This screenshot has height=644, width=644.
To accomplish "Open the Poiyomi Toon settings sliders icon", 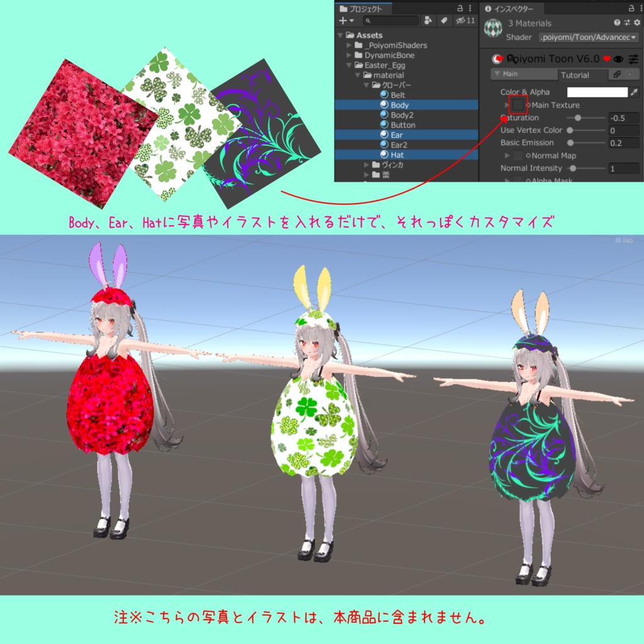I will (632, 58).
